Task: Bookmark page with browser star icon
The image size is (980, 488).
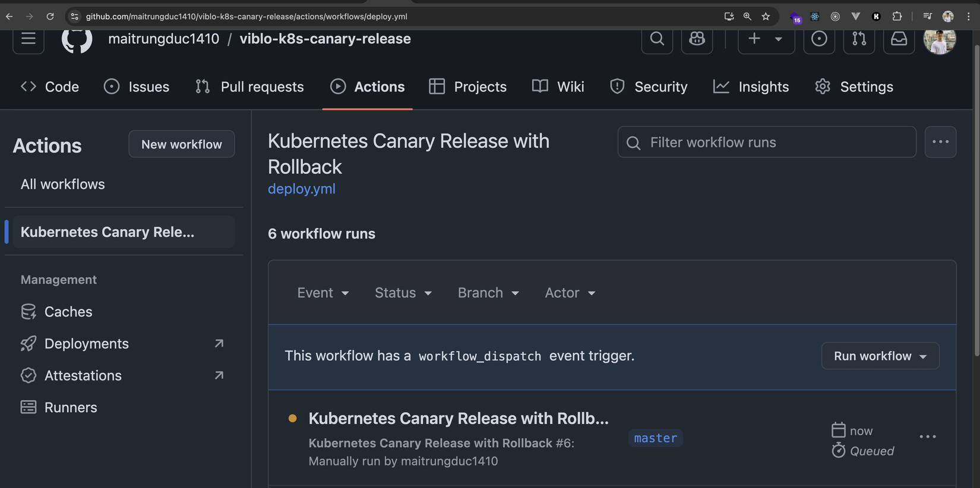Action: tap(766, 17)
